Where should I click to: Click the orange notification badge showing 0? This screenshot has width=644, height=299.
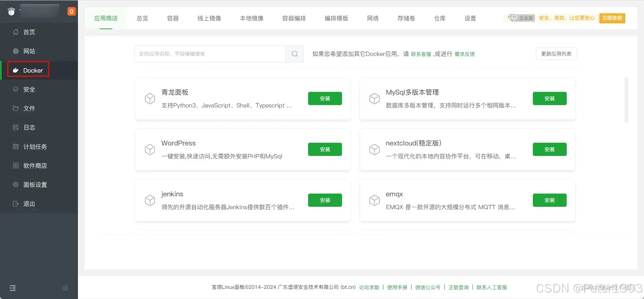pyautogui.click(x=71, y=12)
